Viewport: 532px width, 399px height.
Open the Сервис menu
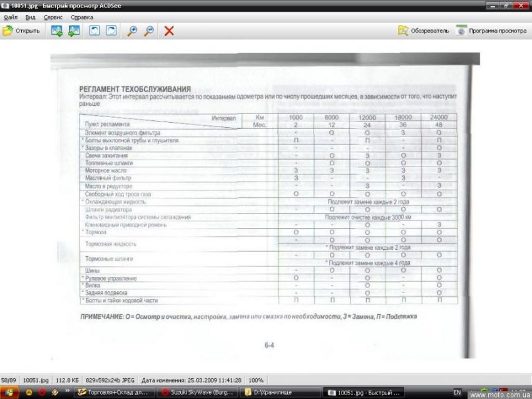tap(53, 18)
